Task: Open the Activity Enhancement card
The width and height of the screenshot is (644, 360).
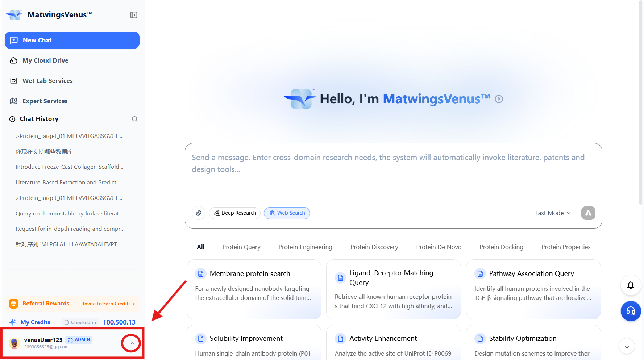Action: tap(394, 342)
